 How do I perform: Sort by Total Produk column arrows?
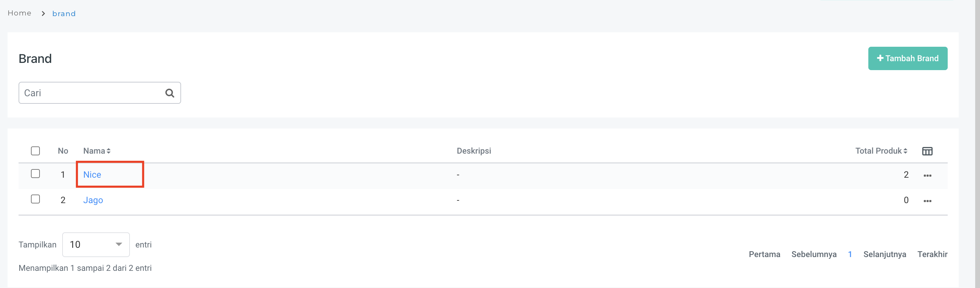905,151
